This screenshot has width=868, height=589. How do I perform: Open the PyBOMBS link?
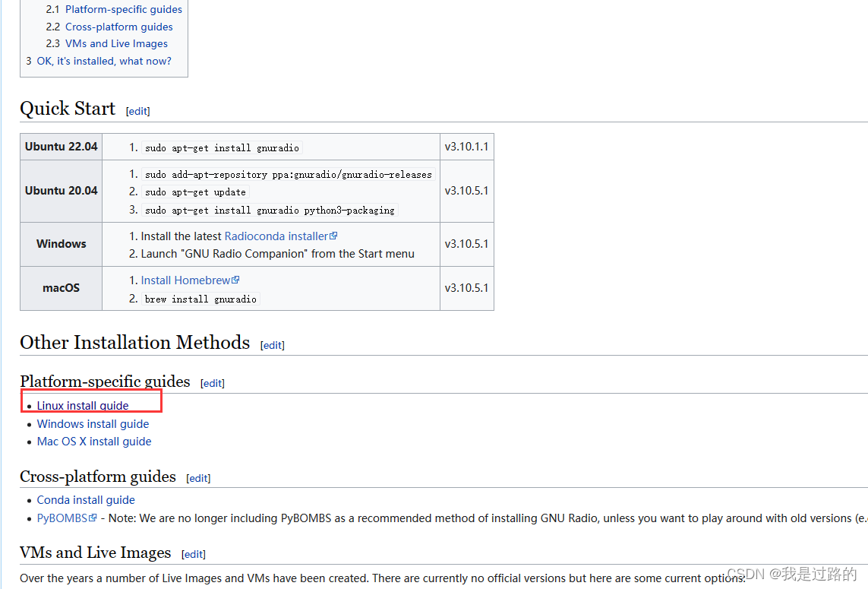[62, 518]
